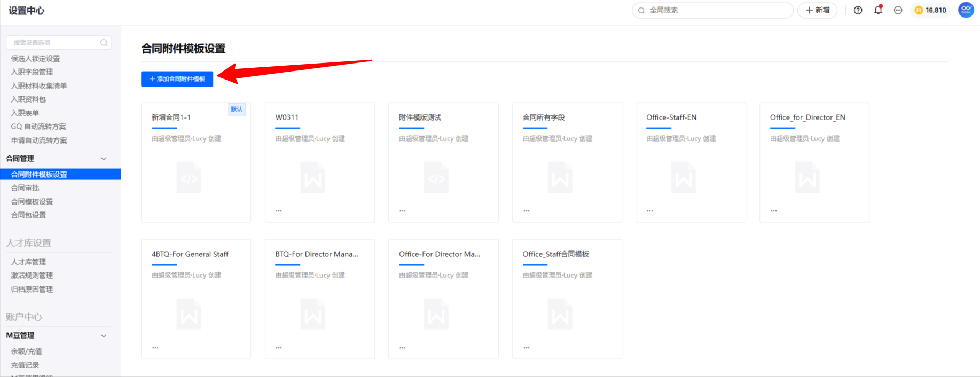This screenshot has height=377, width=980.
Task: Click the 默认 tag on 新增合同1-1 card
Action: tap(237, 109)
